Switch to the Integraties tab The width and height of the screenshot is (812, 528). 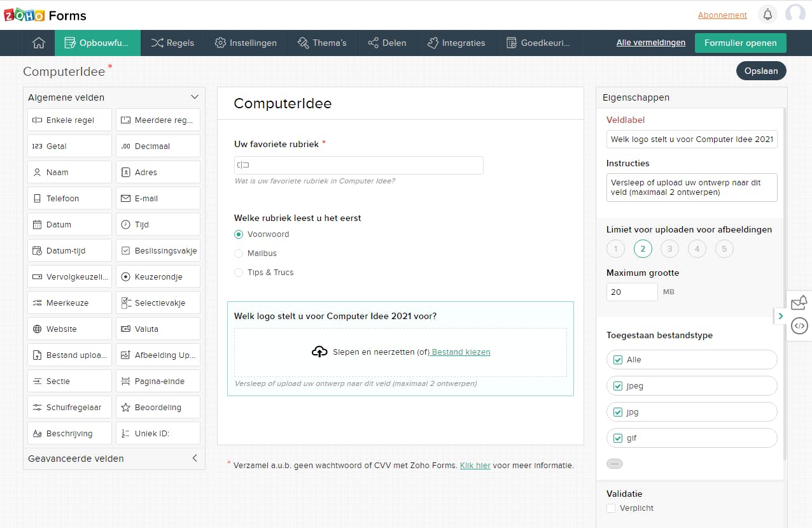point(456,43)
